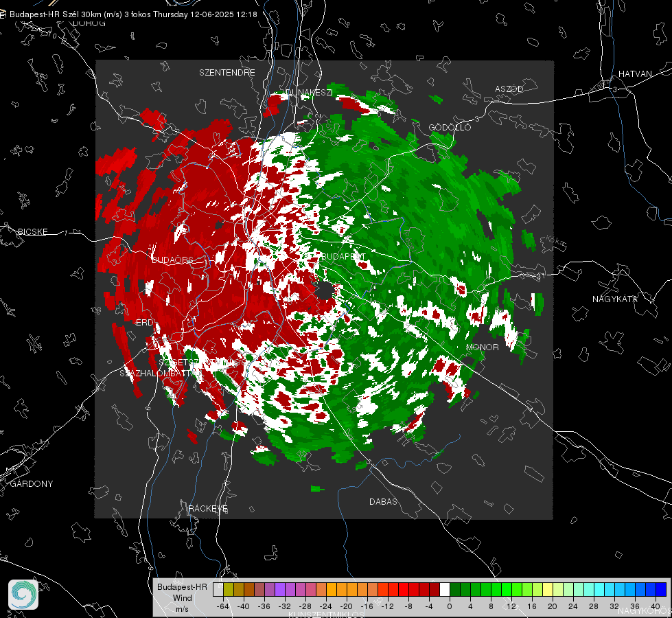Click the 40 legend scale value

[x=656, y=606]
